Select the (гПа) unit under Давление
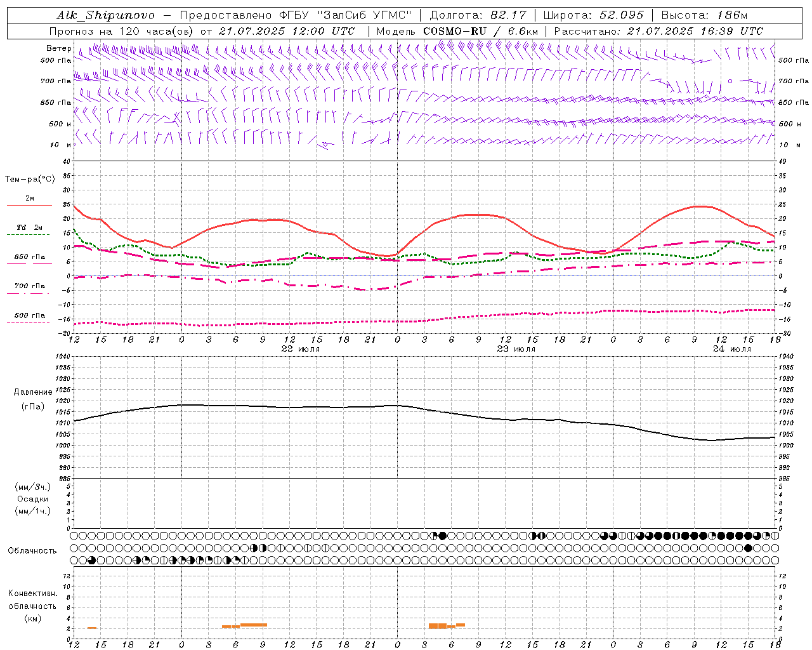This screenshot has width=812, height=650. tap(32, 406)
